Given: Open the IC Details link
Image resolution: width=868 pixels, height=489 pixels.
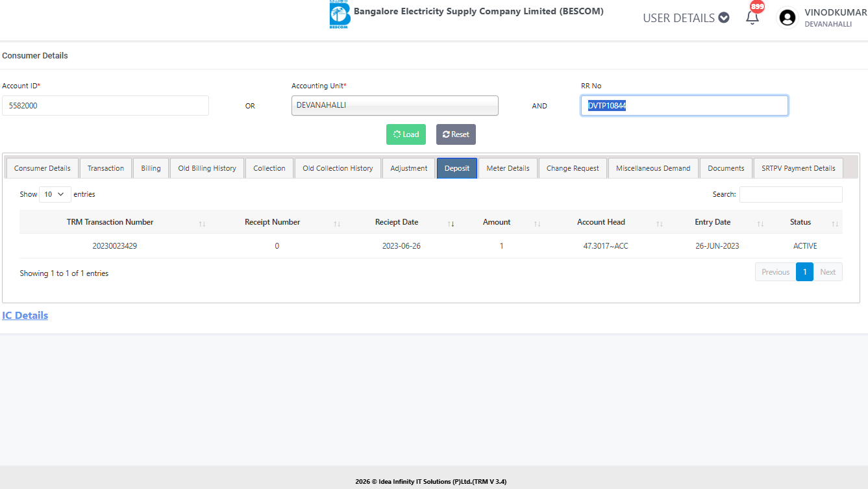Looking at the screenshot, I should (25, 316).
